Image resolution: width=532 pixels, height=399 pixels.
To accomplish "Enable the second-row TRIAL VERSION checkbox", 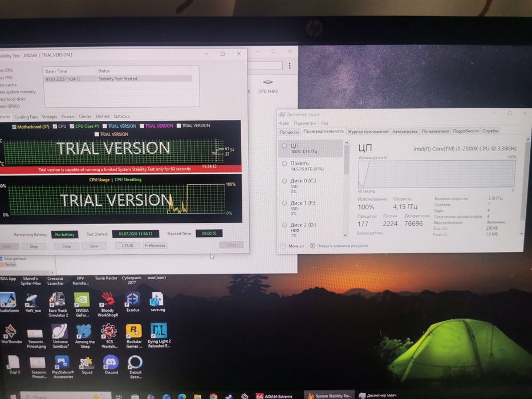I will click(97, 135).
